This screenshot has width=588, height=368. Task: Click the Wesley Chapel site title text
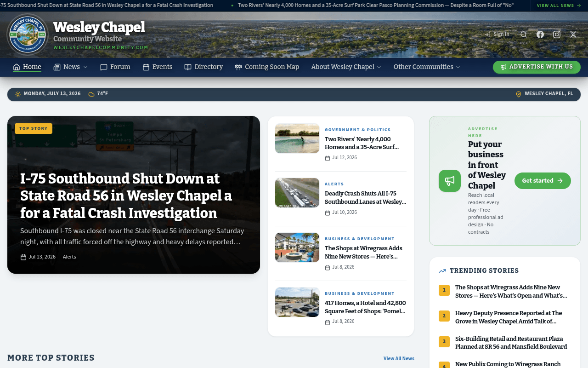99,27
